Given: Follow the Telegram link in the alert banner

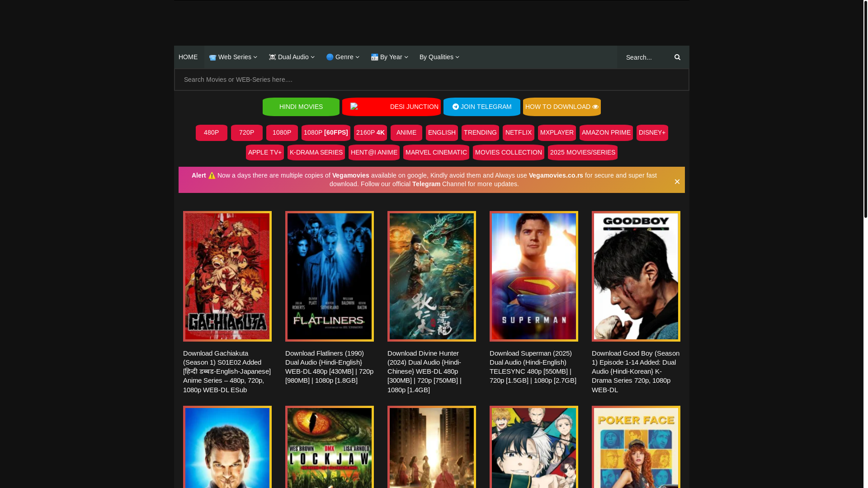Looking at the screenshot, I should pos(426,184).
